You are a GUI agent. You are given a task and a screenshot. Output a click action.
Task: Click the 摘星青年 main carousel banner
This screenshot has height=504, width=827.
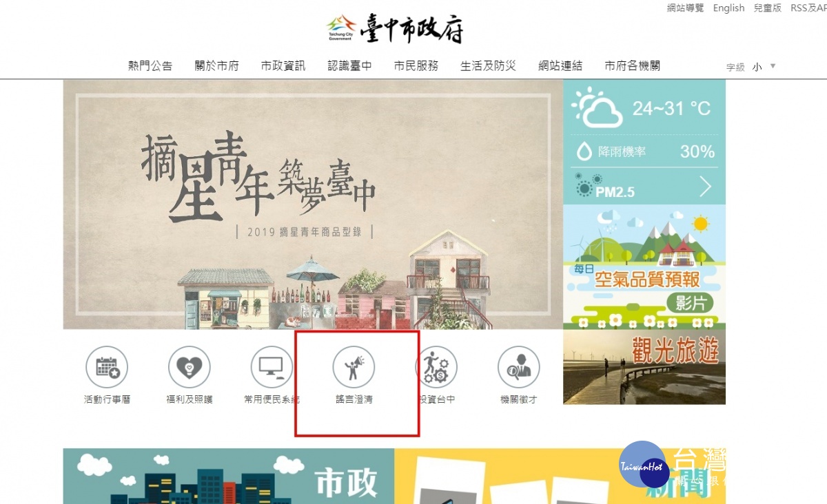313,204
